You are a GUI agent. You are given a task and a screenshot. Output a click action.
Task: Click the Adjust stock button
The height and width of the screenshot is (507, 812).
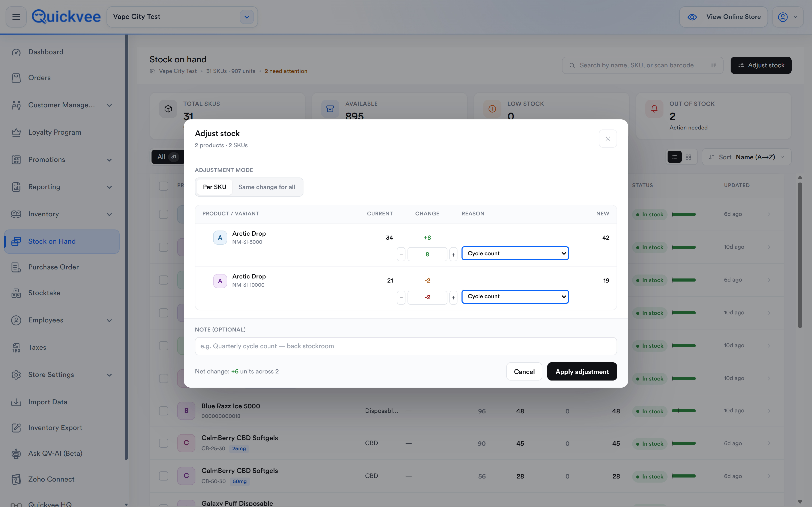[x=761, y=65]
